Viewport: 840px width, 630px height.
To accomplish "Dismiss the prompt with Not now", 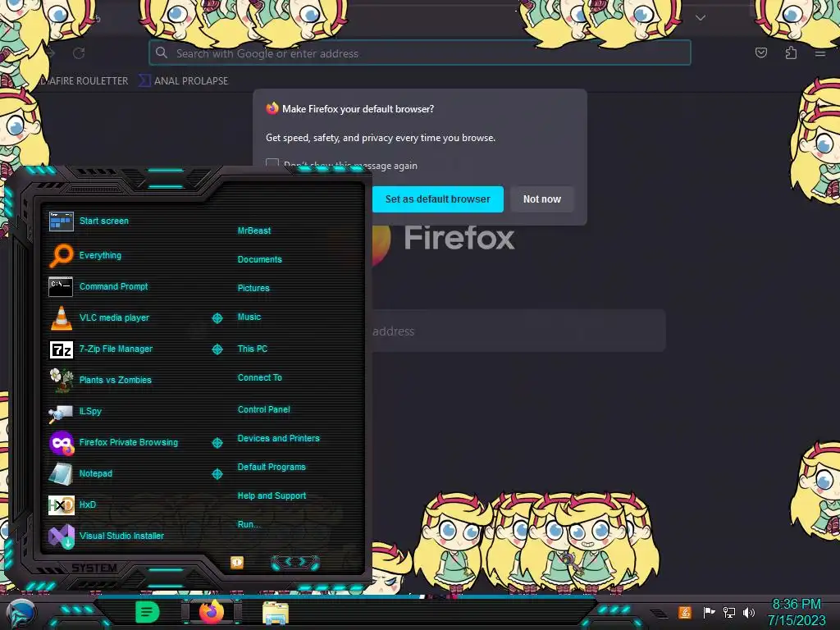I will click(x=542, y=199).
